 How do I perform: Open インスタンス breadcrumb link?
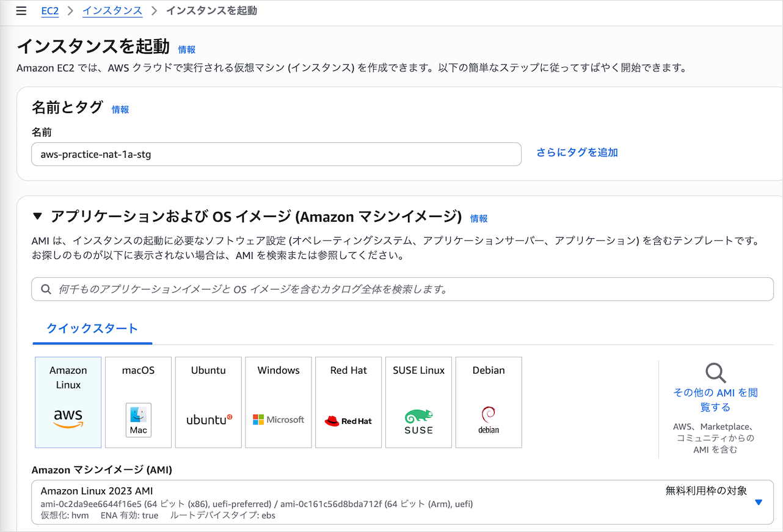[x=112, y=11]
